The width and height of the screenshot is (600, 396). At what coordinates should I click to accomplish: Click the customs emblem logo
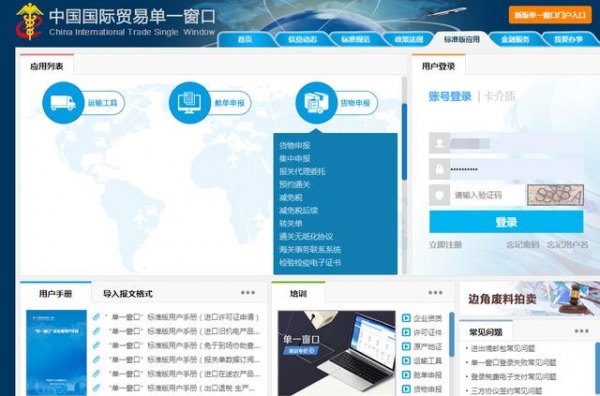click(x=29, y=21)
